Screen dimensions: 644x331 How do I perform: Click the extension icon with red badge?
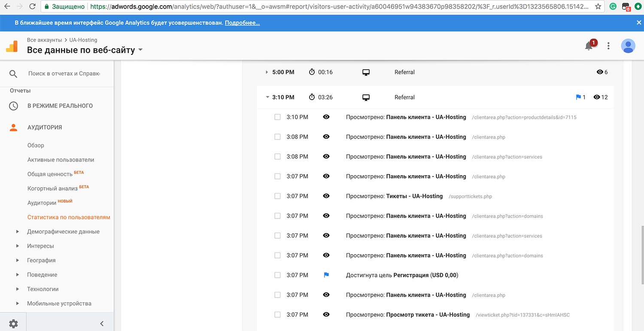click(626, 7)
